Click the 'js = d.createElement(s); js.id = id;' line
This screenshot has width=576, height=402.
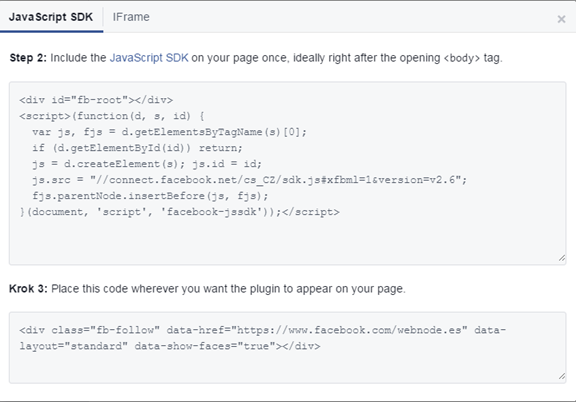[147, 164]
